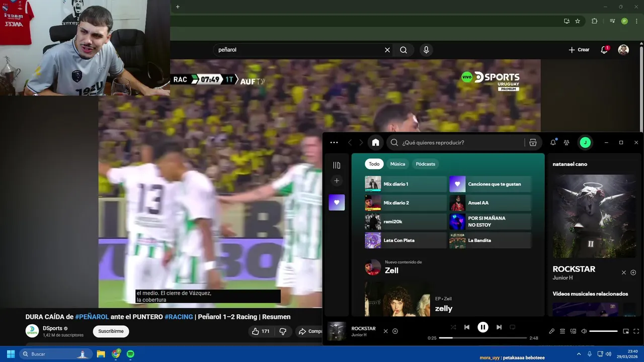Go to Spotify Home

tap(375, 143)
